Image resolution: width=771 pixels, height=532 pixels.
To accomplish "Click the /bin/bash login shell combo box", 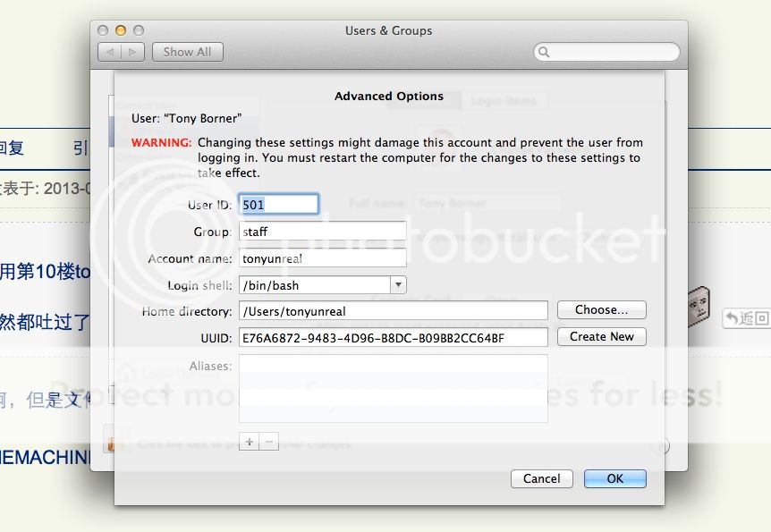I will (323, 284).
